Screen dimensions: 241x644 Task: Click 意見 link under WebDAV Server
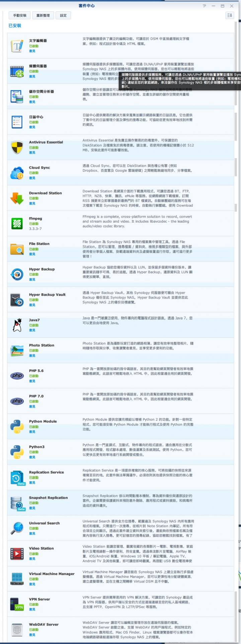coord(32,635)
